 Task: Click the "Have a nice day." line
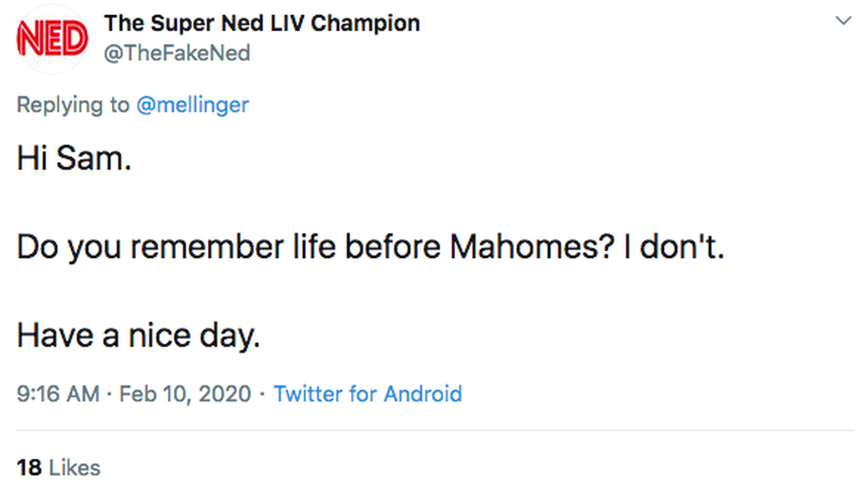point(139,335)
